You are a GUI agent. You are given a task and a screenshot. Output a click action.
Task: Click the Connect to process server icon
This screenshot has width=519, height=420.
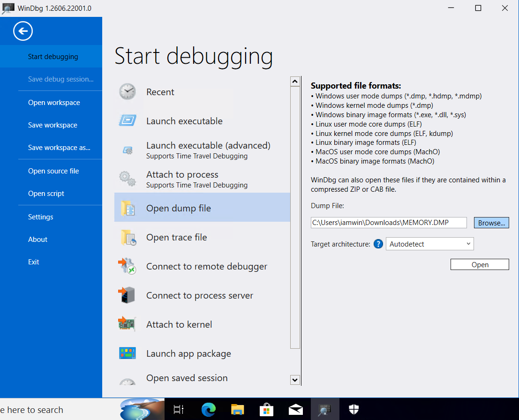coord(127,295)
